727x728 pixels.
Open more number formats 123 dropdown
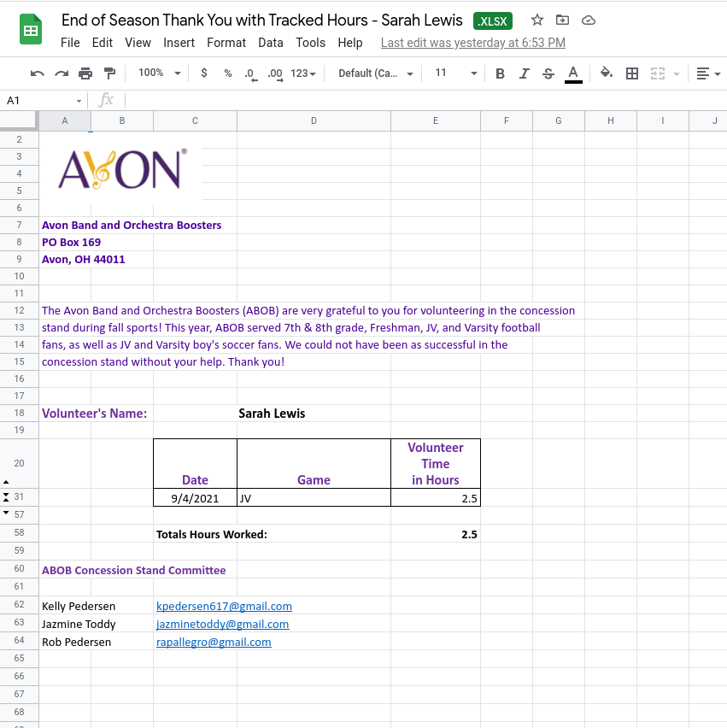click(x=303, y=73)
